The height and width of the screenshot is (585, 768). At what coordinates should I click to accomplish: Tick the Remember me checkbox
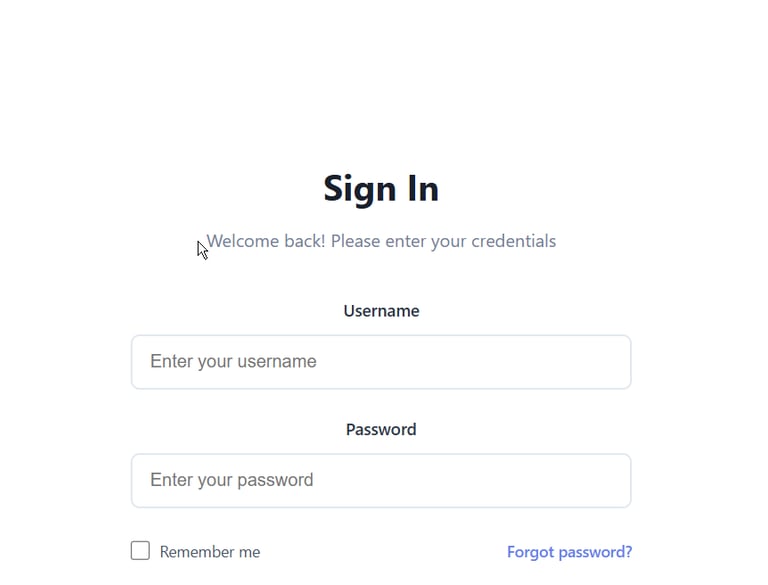[140, 551]
